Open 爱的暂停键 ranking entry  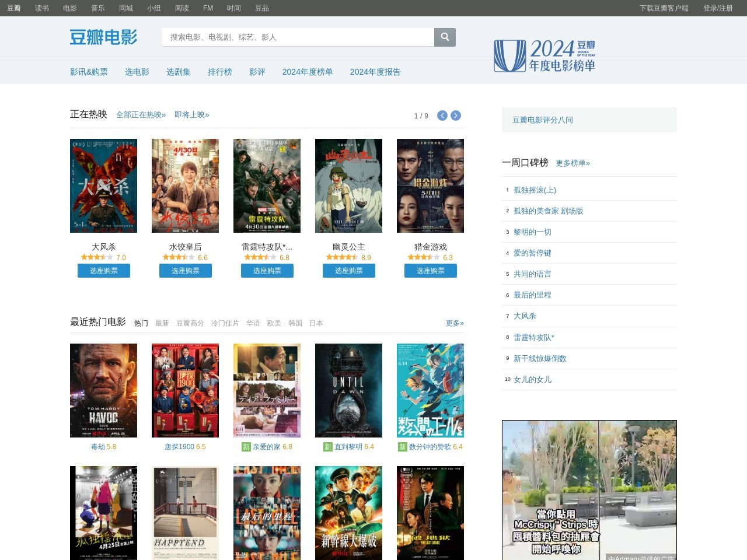532,253
